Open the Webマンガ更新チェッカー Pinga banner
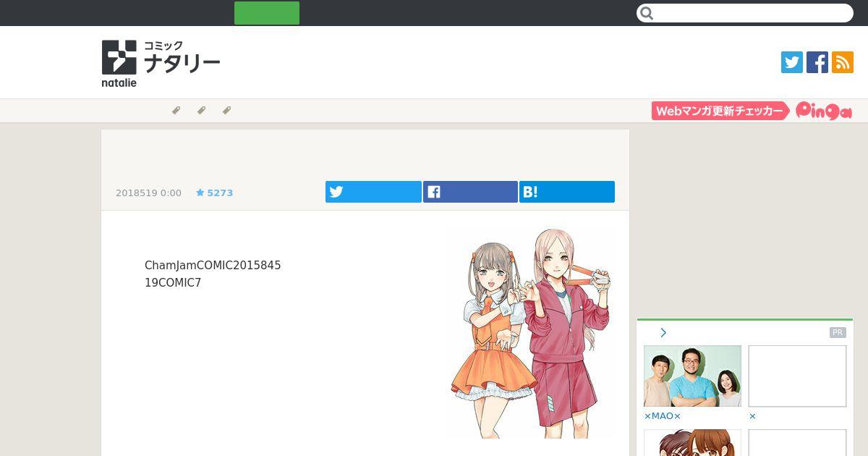The width and height of the screenshot is (868, 456). [x=752, y=111]
